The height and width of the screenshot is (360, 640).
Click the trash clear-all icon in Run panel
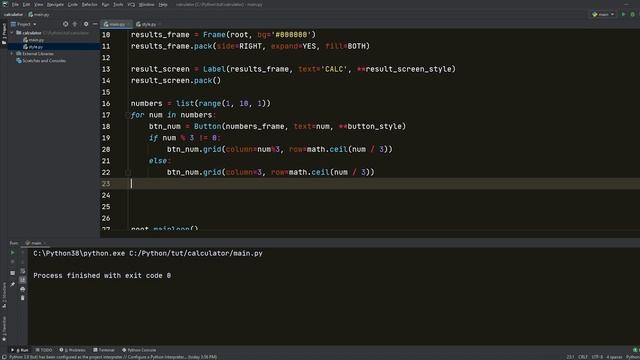coord(22,298)
